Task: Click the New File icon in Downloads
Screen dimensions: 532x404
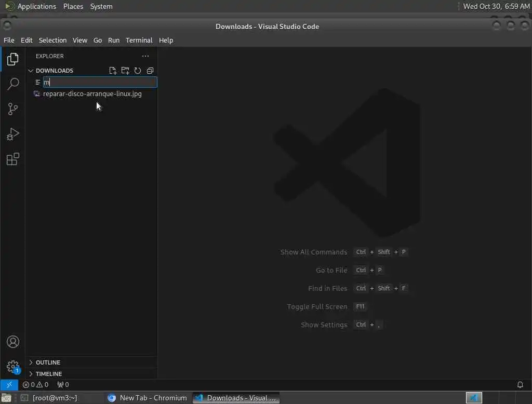Action: coord(113,71)
